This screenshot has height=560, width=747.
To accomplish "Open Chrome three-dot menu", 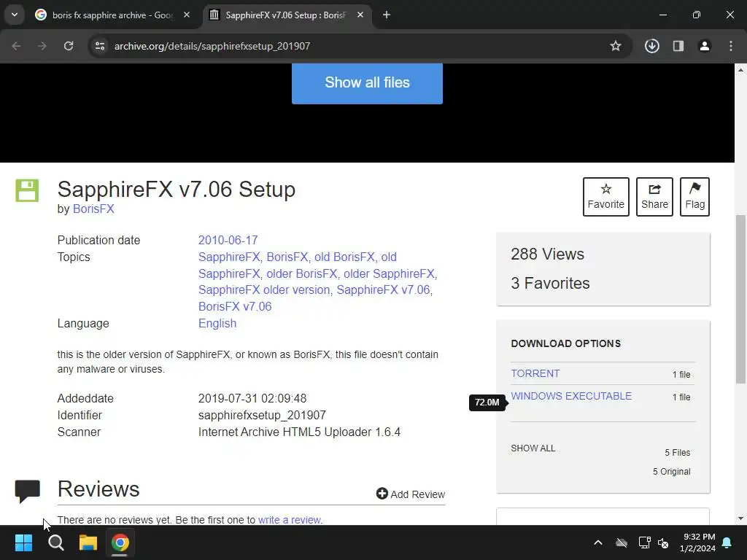I will click(x=731, y=46).
